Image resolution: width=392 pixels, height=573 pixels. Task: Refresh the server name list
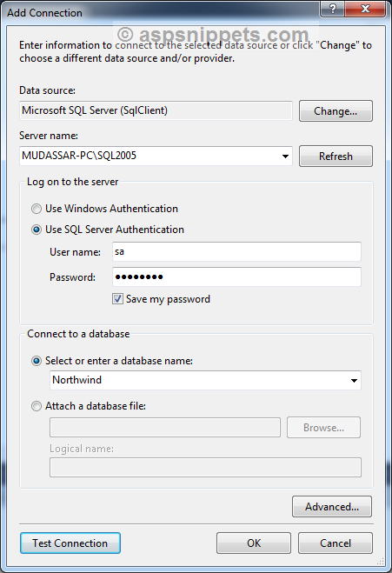tap(336, 157)
